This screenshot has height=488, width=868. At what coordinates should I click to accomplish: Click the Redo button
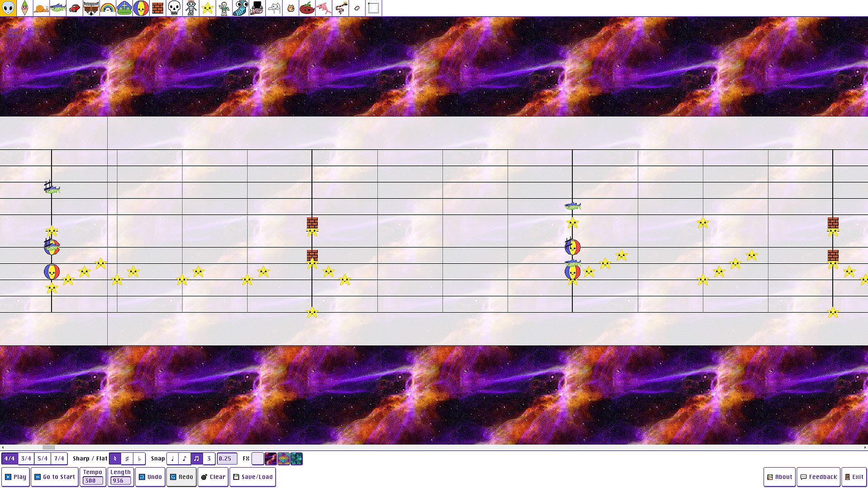click(181, 477)
